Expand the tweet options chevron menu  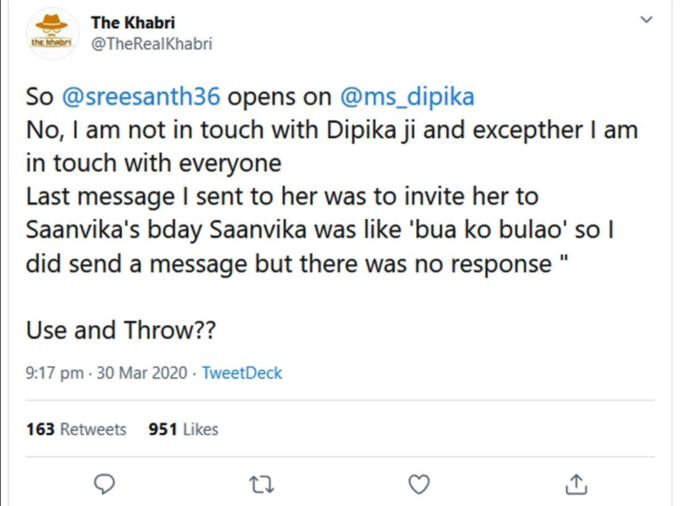click(x=646, y=20)
